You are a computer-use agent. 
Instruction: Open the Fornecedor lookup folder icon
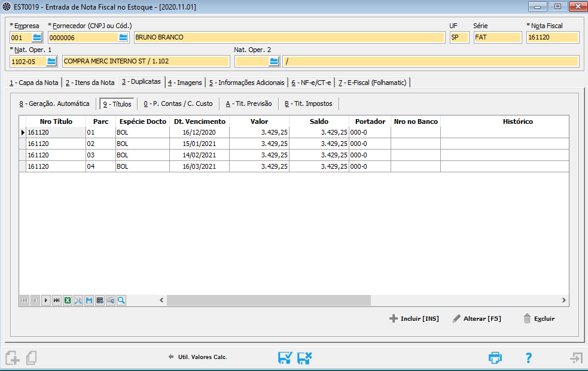[x=123, y=38]
